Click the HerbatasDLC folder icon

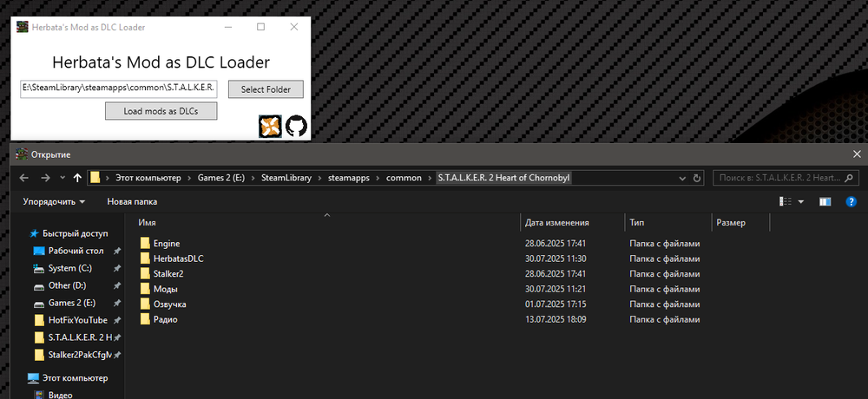(145, 258)
